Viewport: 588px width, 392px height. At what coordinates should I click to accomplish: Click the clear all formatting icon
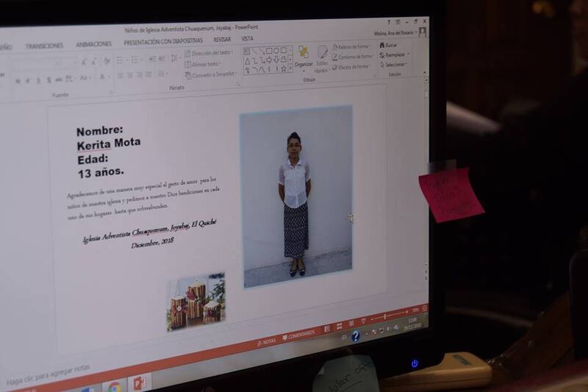(107, 61)
